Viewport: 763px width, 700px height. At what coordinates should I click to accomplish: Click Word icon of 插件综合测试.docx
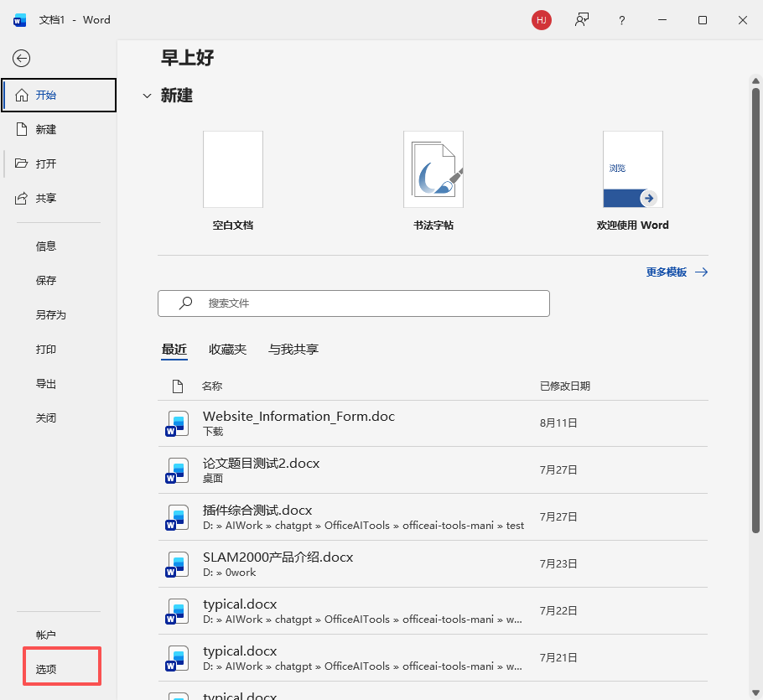coord(177,517)
